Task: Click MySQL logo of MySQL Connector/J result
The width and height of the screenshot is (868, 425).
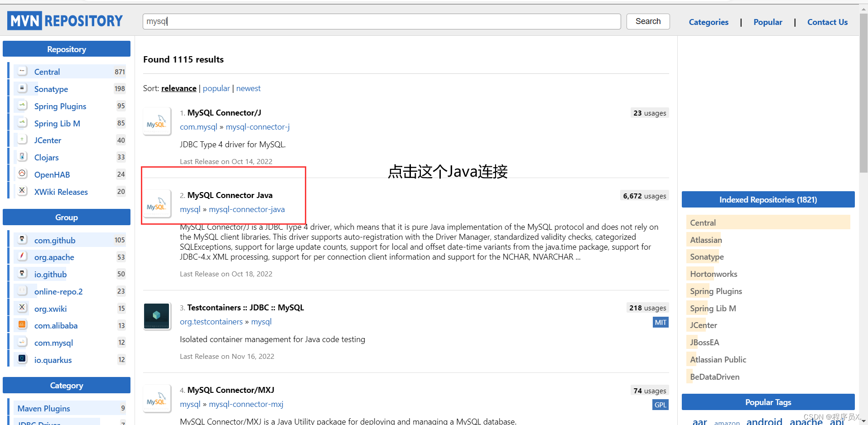Action: coord(157,121)
